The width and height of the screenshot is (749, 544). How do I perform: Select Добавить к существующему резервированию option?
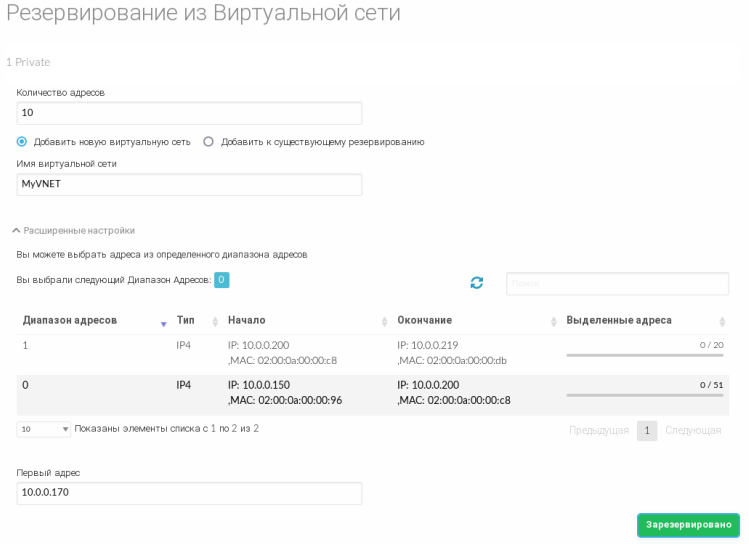[x=209, y=142]
